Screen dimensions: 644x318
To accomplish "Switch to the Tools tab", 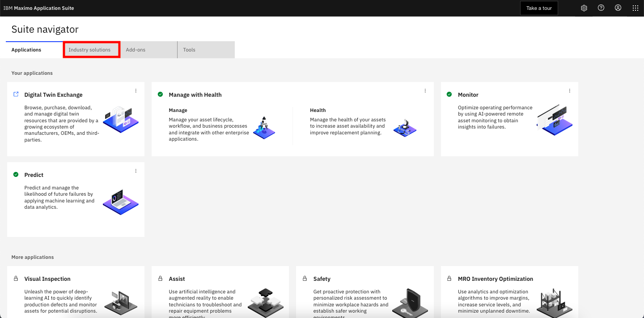I will pos(206,50).
